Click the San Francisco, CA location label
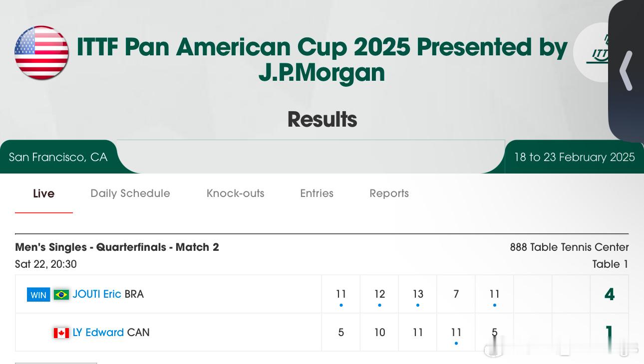 58,157
